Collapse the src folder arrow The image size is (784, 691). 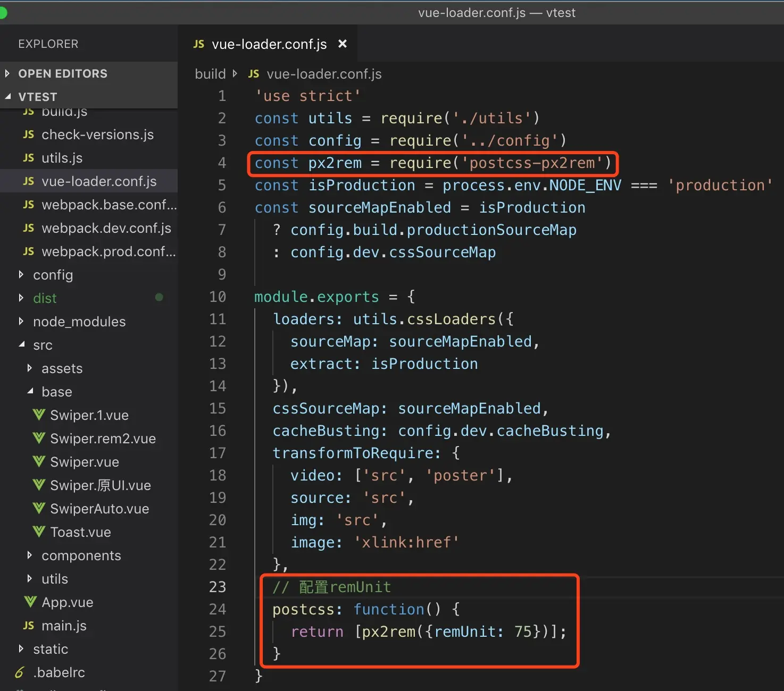click(21, 345)
